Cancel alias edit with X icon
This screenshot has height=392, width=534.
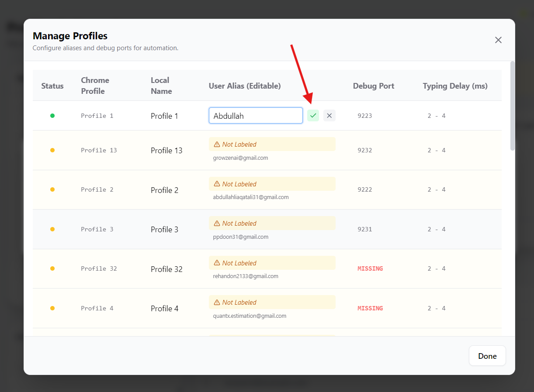[x=329, y=116]
